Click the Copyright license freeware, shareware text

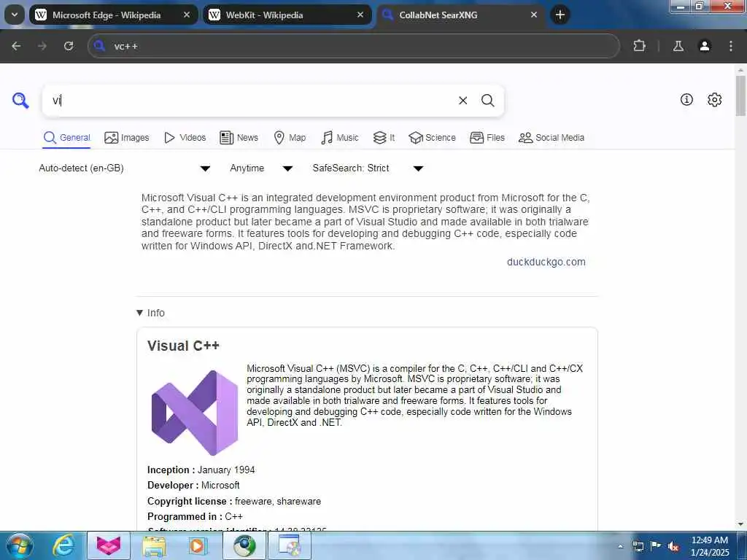pyautogui.click(x=234, y=502)
